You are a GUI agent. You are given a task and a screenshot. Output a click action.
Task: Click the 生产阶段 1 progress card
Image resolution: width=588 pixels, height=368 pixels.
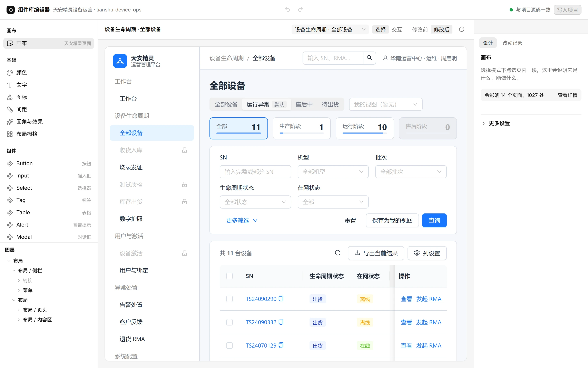tap(302, 128)
